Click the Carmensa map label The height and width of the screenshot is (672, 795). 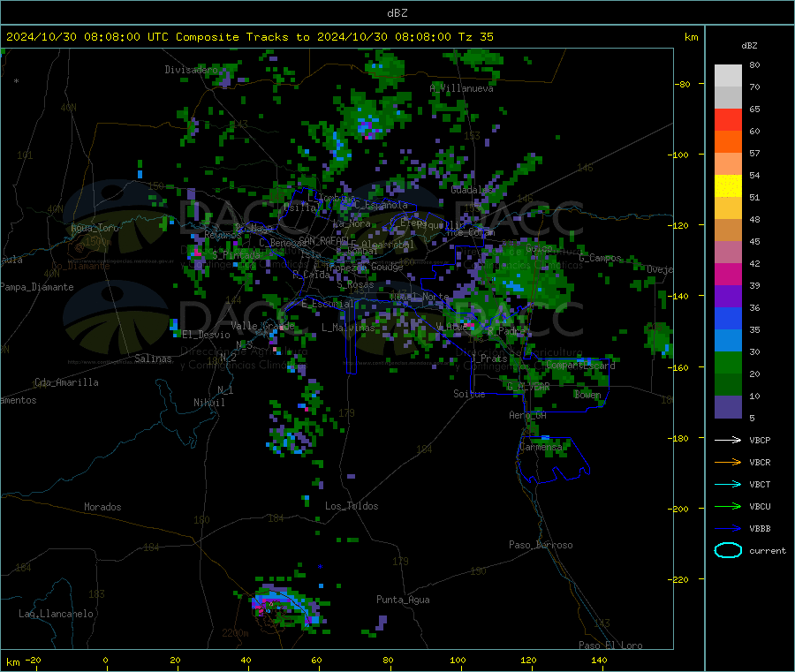[x=541, y=447]
